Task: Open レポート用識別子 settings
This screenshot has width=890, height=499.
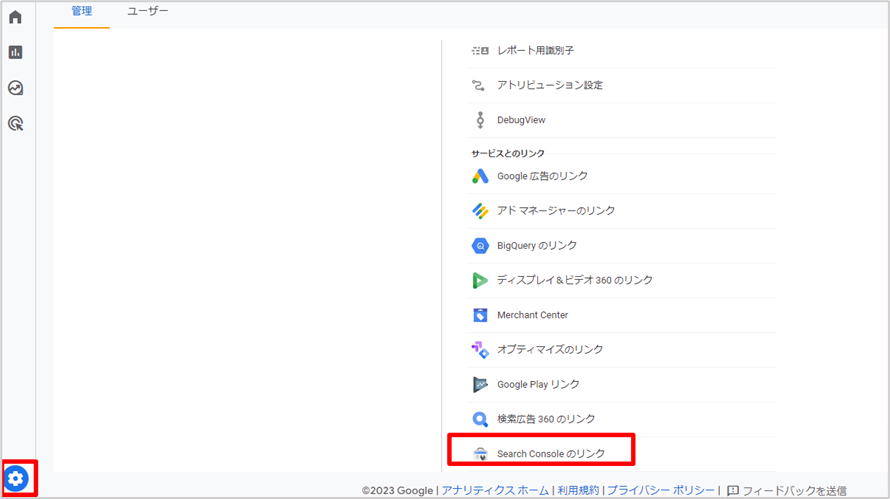Action: pyautogui.click(x=535, y=51)
